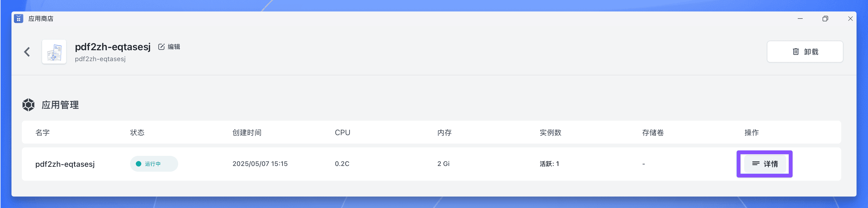Click the 状态 column header
The image size is (868, 208).
tap(137, 133)
